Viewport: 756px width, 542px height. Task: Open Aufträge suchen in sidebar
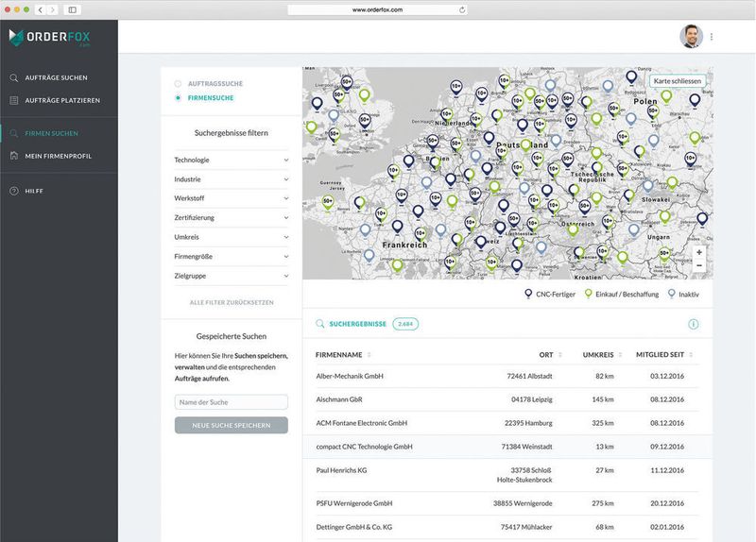pyautogui.click(x=56, y=77)
